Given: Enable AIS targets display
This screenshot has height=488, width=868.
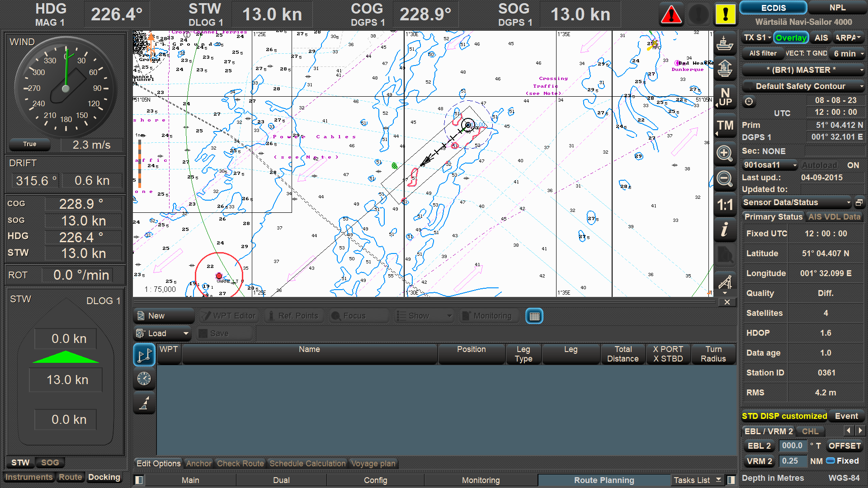Looking at the screenshot, I should (821, 38).
